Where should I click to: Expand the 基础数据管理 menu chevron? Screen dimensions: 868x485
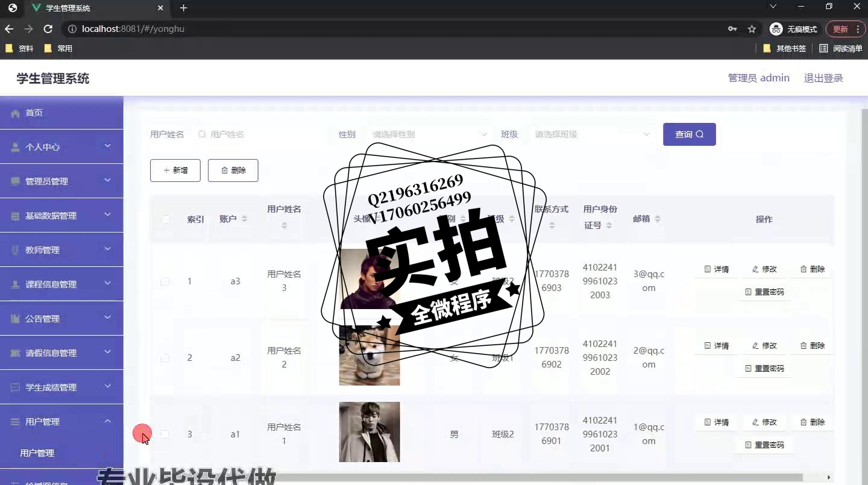108,214
